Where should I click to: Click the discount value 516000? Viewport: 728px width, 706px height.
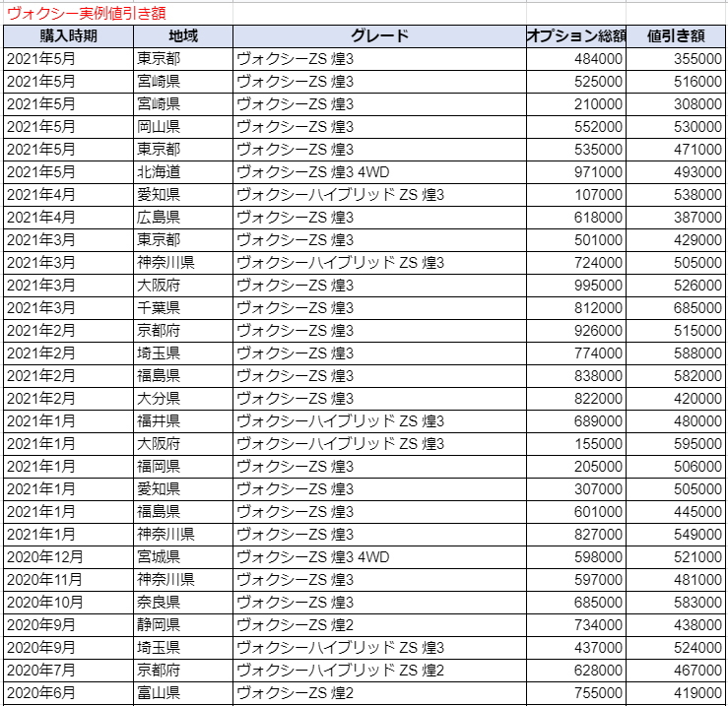tap(676, 82)
